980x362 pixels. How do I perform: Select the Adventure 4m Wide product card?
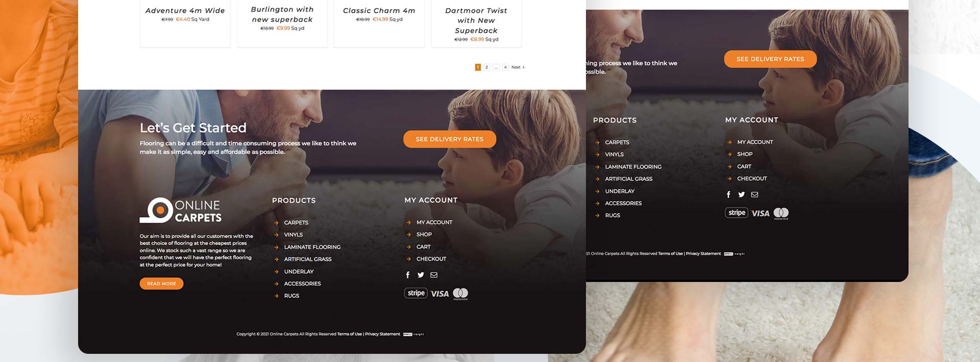pyautogui.click(x=185, y=23)
